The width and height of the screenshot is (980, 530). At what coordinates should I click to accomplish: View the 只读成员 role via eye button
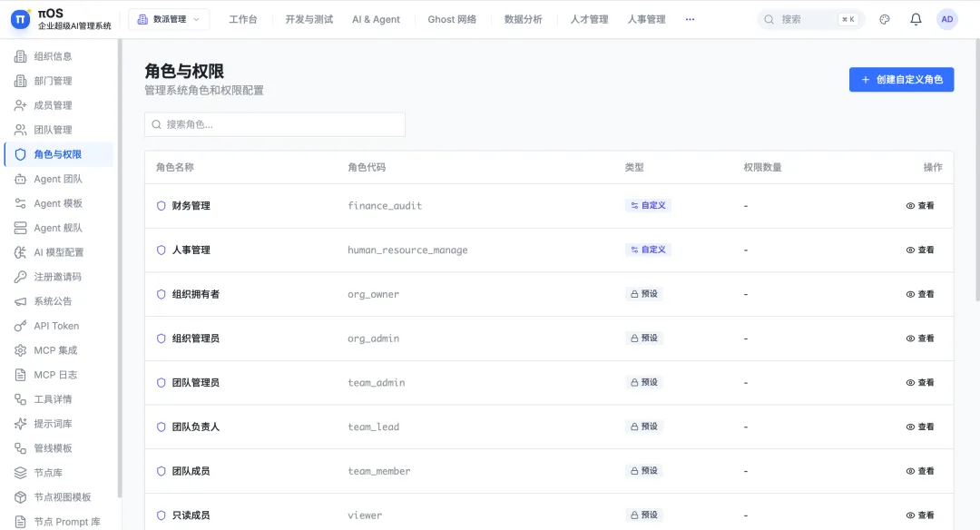[920, 515]
